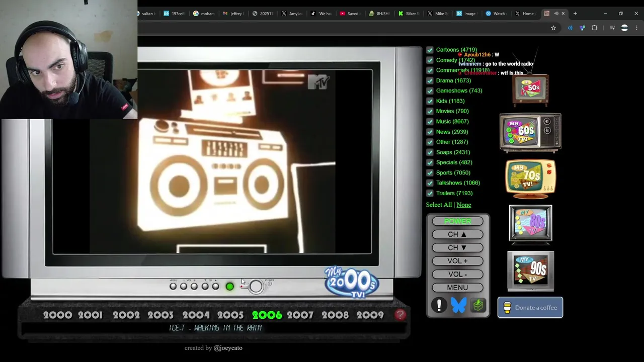Viewport: 644px width, 362px height.
Task: Select year 2002
Action: [x=126, y=315]
